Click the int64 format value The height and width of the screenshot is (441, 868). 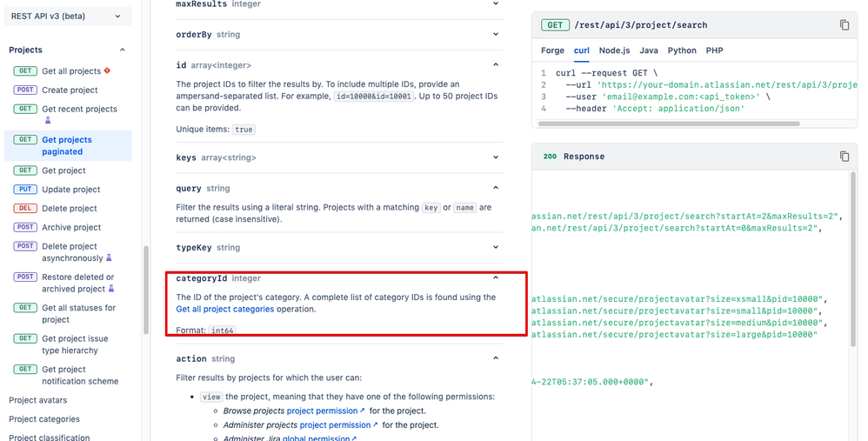[x=222, y=331]
